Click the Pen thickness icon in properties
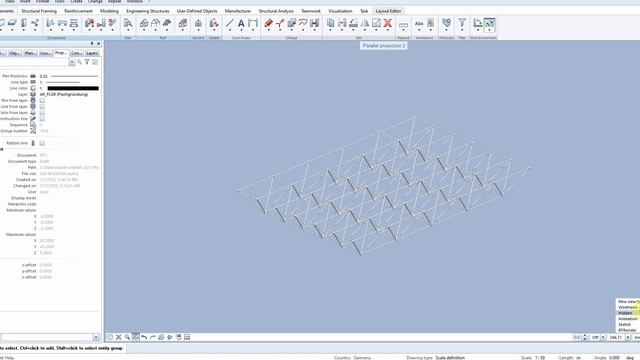Viewport: 640px width, 360px height. click(33, 76)
